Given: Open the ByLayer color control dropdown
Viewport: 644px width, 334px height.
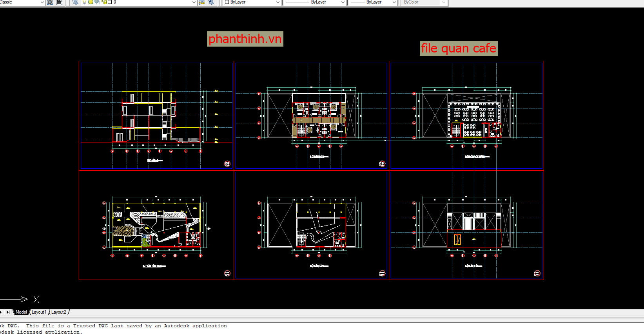Looking at the screenshot, I should coord(278,2).
